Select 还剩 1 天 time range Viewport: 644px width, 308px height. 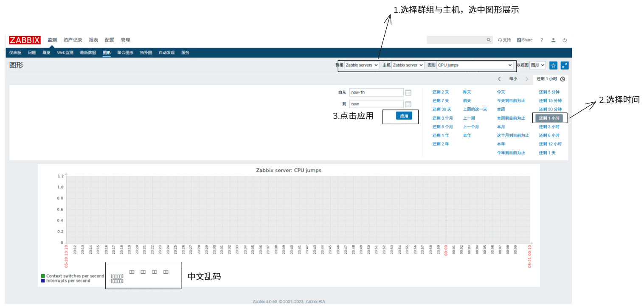coord(547,153)
